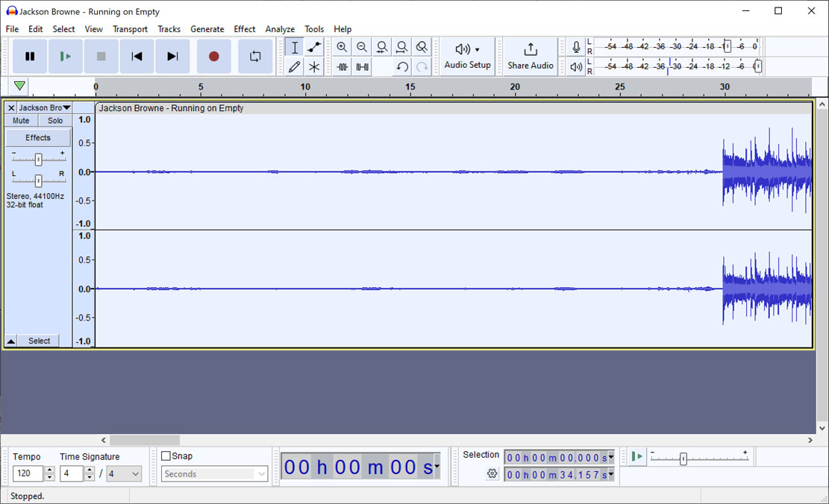829x504 pixels.
Task: Click the time signature numerator field
Action: pyautogui.click(x=72, y=473)
